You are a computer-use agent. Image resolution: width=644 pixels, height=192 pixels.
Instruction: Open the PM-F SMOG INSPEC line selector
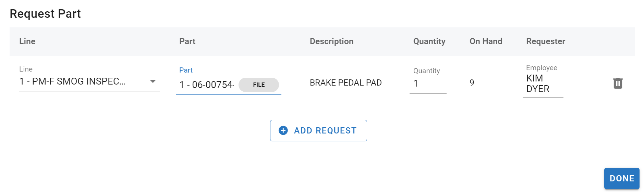click(x=72, y=81)
